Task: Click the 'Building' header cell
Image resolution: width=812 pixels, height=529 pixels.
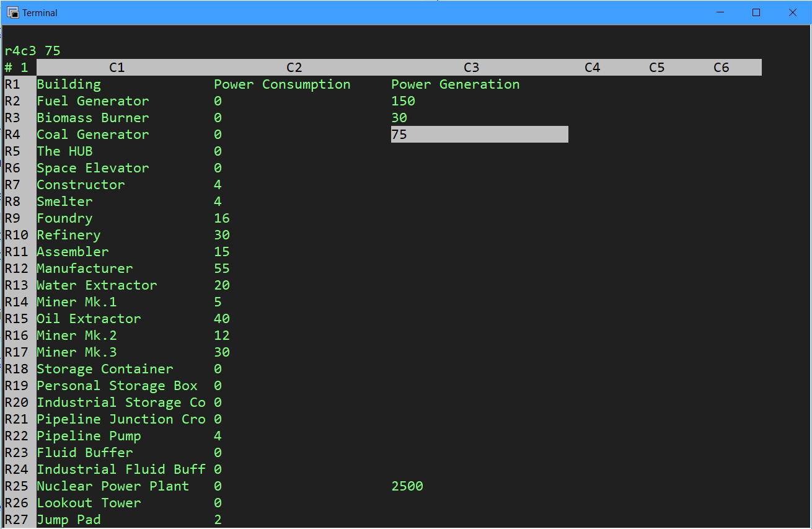Action: 69,84
